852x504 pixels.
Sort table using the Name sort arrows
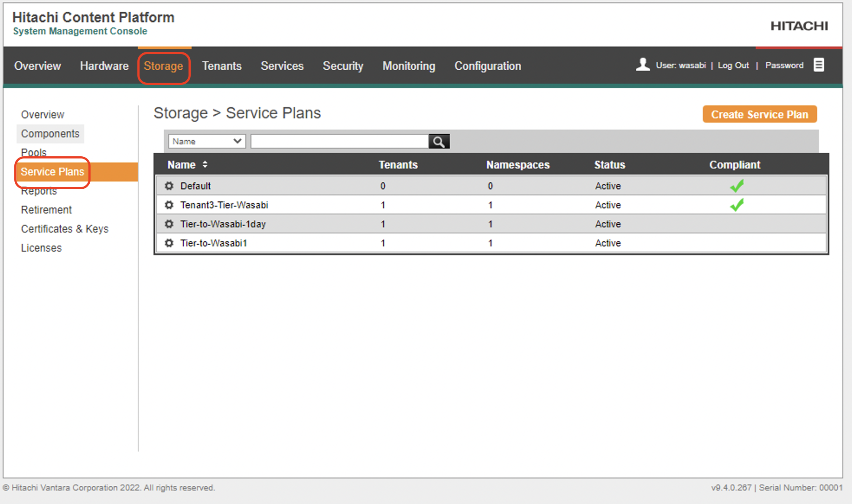pyautogui.click(x=205, y=165)
